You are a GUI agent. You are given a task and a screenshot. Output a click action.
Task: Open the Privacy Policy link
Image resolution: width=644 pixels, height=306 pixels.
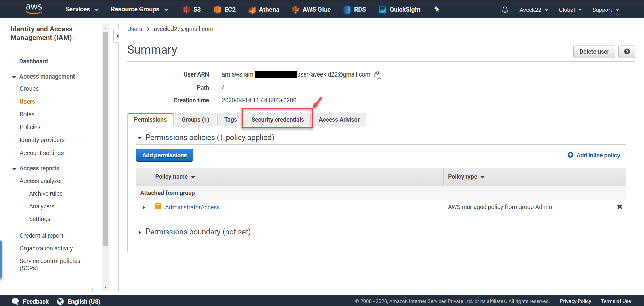point(576,301)
